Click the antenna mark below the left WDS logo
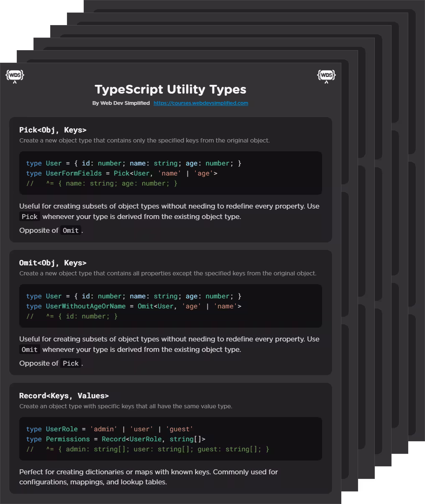 point(15,82)
